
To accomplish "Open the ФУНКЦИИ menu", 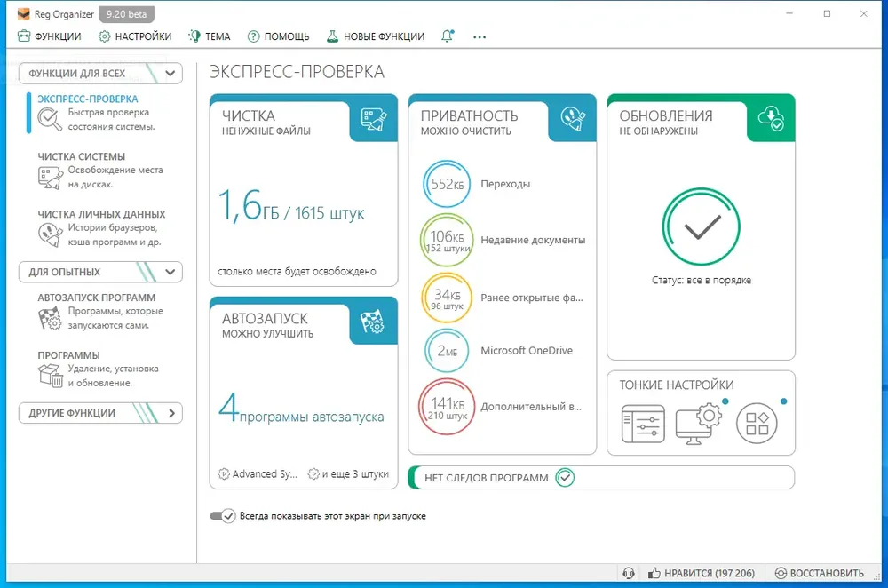I will [x=50, y=36].
